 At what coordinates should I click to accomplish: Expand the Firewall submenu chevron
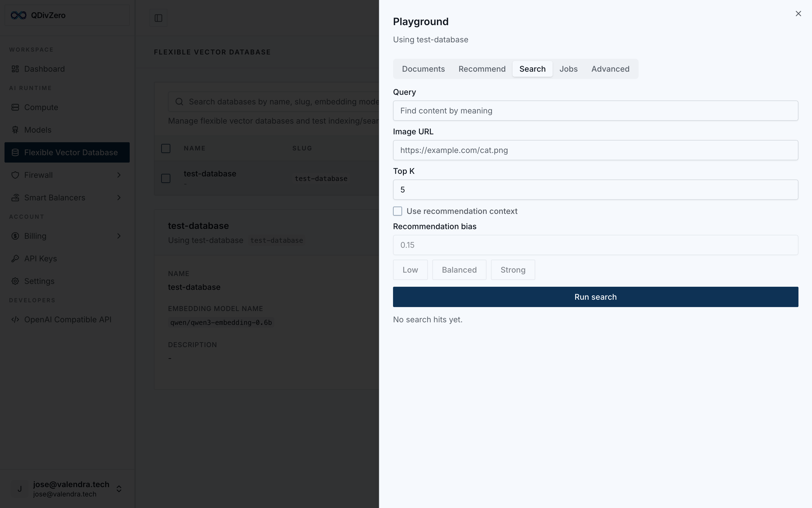[119, 175]
